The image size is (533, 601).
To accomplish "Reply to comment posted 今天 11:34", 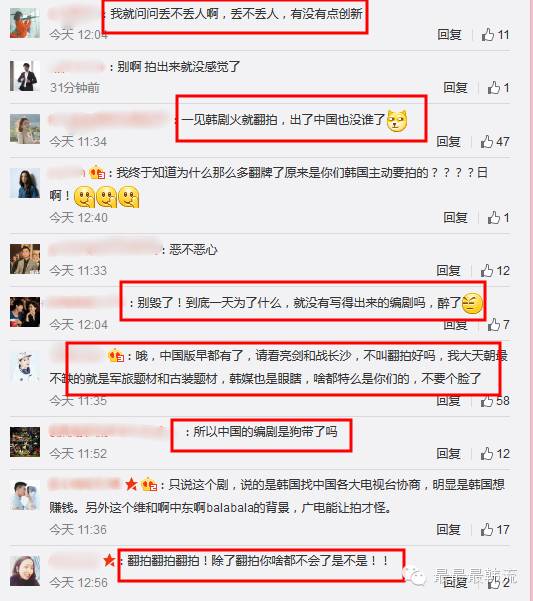I will tap(449, 141).
